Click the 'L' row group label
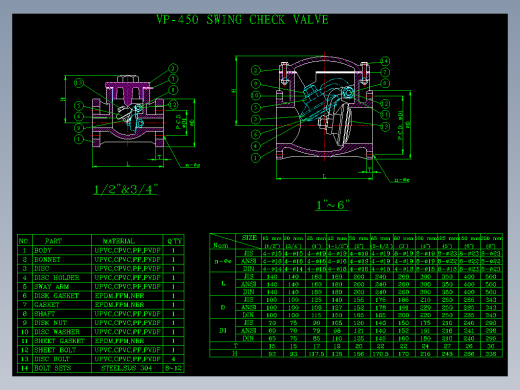This screenshot has width=520, height=390. point(223,284)
